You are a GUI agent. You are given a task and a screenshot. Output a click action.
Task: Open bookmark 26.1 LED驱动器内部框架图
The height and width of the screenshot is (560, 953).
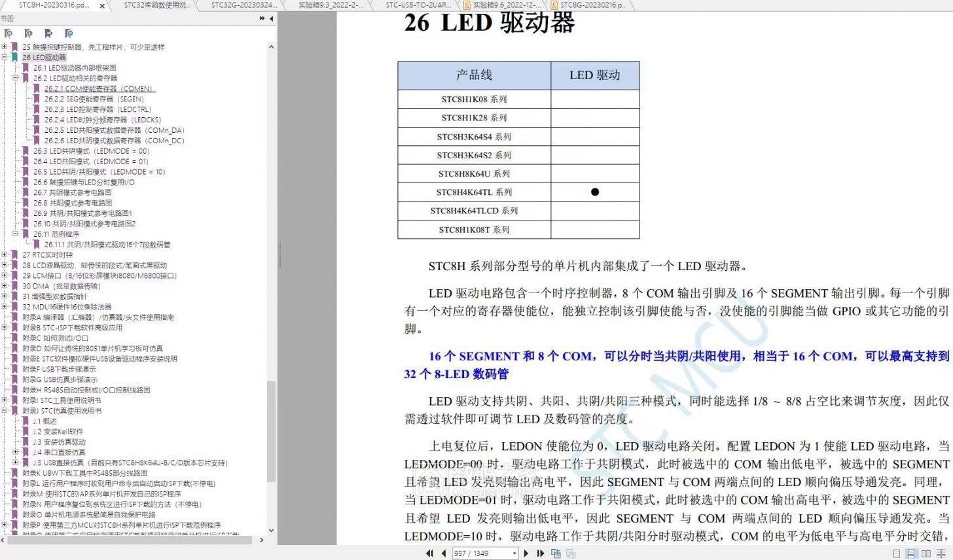point(75,67)
